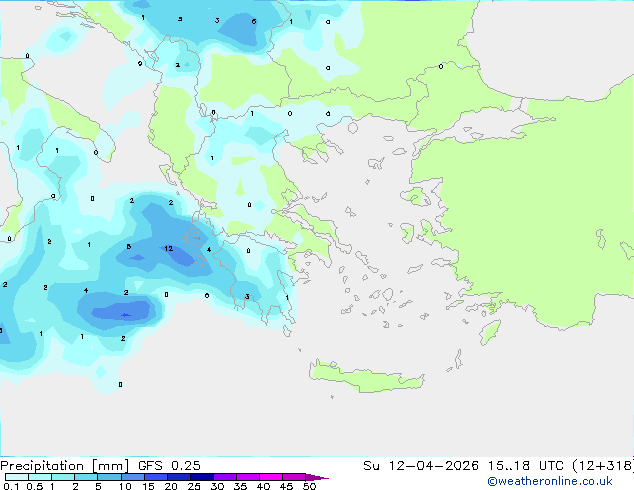Click the 0.1–0.5 mm legend color swatch
This screenshot has width=634, height=490.
pyautogui.click(x=17, y=477)
